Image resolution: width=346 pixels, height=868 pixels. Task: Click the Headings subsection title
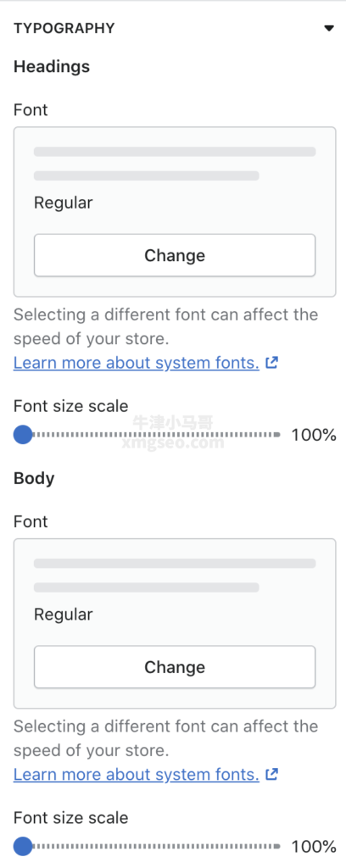click(52, 67)
